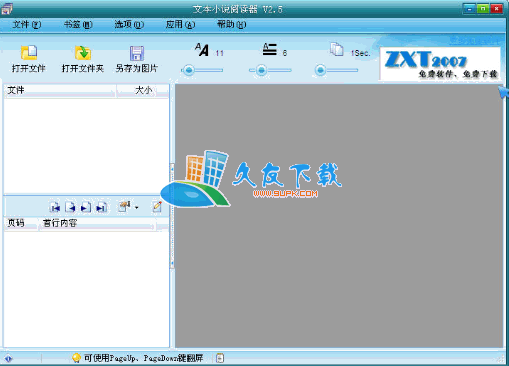Adjust the line spacing slider handle
This screenshot has width=509, height=366.
(x=262, y=70)
